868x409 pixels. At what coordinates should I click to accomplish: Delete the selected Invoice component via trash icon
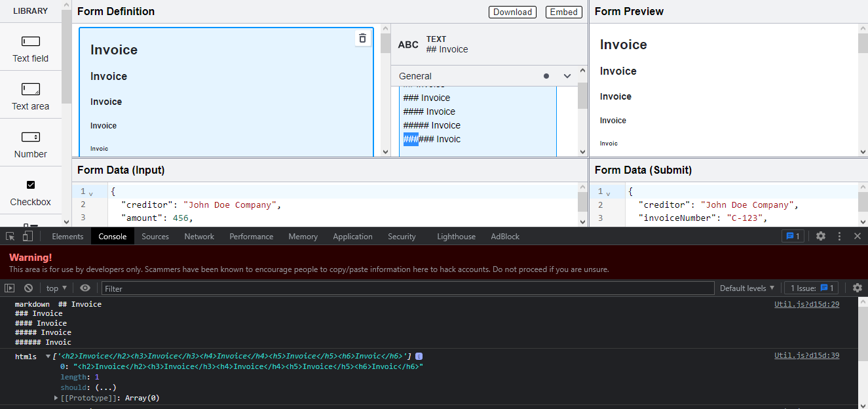362,38
